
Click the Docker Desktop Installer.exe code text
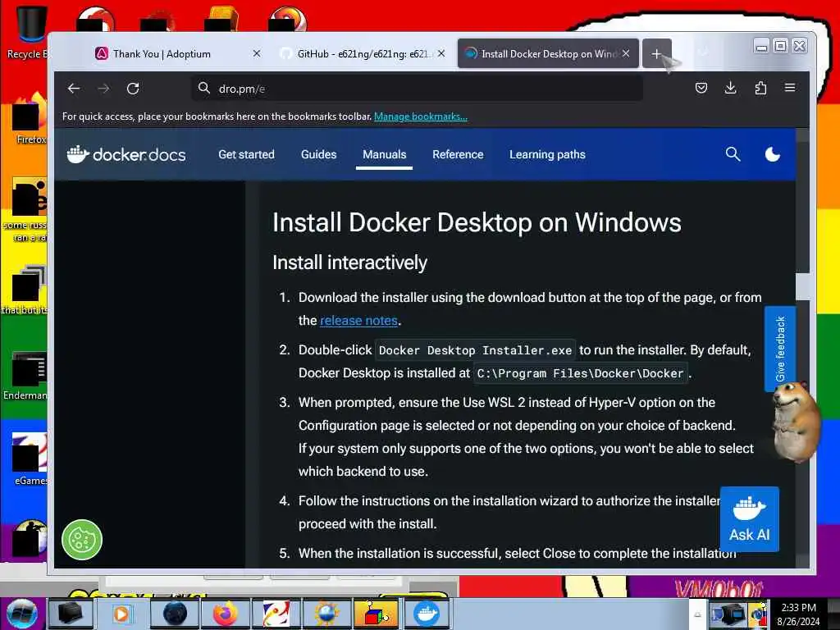(475, 350)
